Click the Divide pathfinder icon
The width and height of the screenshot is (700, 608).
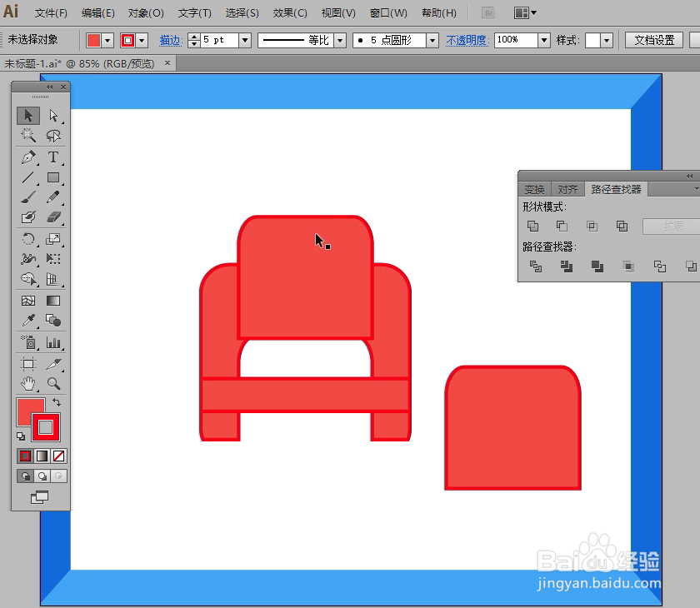(x=535, y=267)
